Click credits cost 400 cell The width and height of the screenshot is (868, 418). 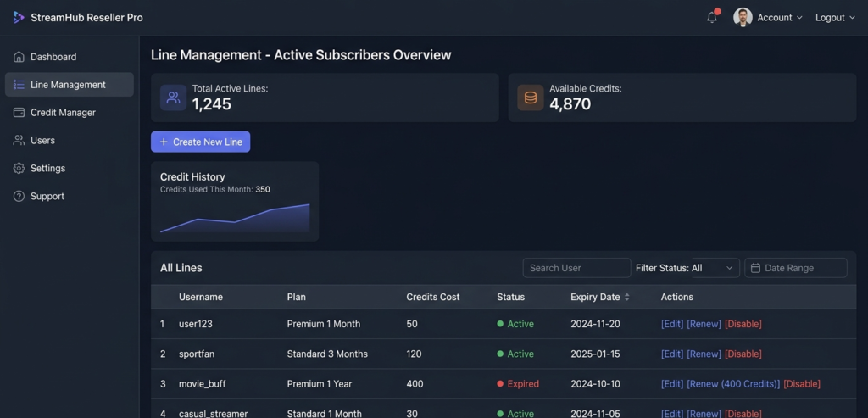[415, 384]
